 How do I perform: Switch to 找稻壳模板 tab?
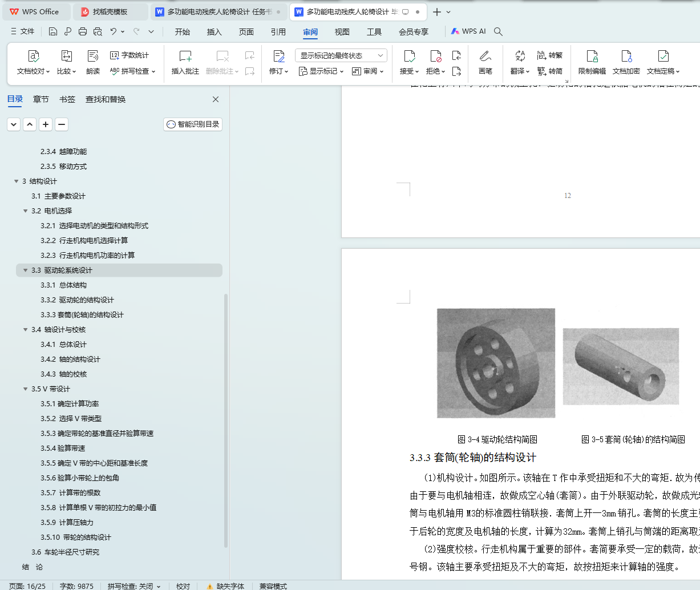coord(110,11)
